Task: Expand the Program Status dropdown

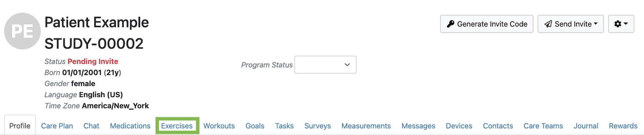Action: click(325, 65)
